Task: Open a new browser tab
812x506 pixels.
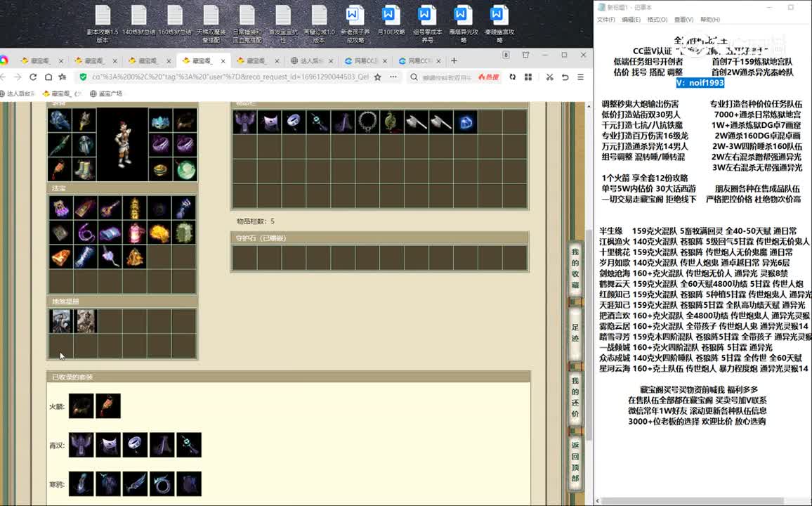Action: coord(454,60)
